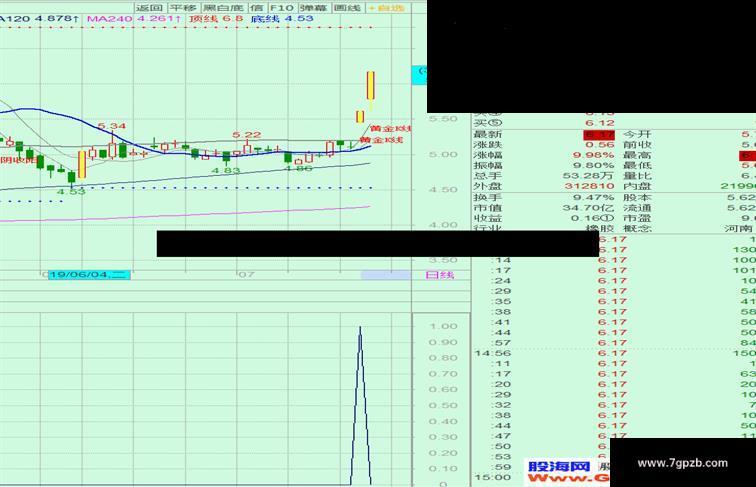Screen dimensions: 756x487
Task: Add stock to 自选 watchlist
Action: pyautogui.click(x=387, y=8)
